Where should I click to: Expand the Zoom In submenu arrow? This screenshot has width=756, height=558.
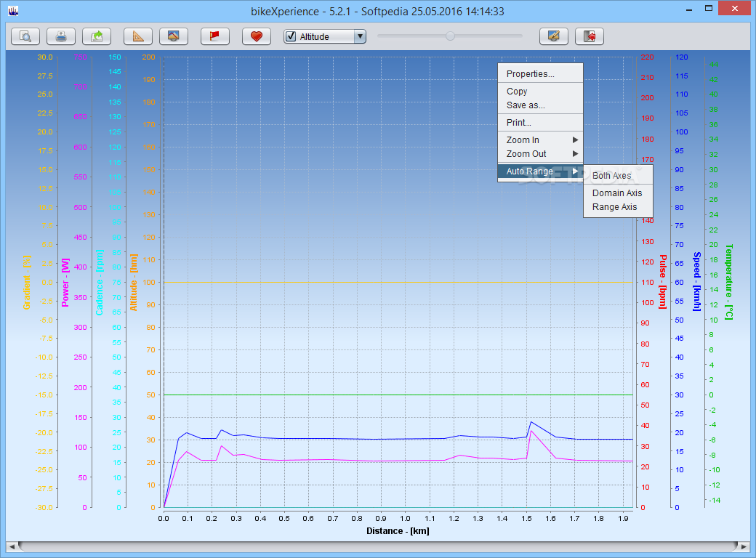[575, 139]
